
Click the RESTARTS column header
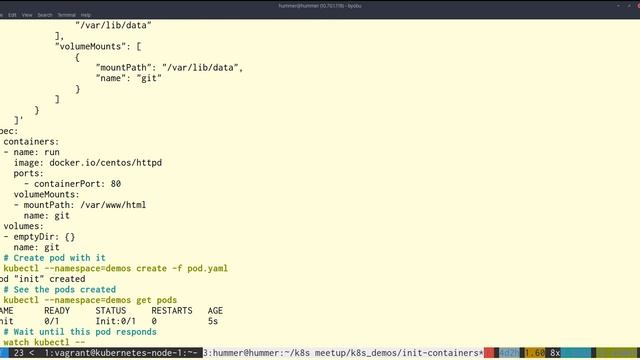coord(172,311)
